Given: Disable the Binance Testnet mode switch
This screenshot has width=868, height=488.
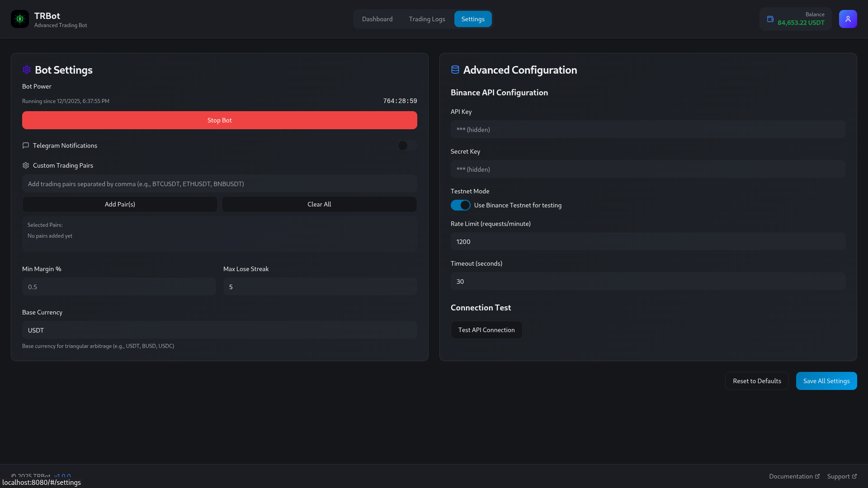Looking at the screenshot, I should [x=460, y=205].
